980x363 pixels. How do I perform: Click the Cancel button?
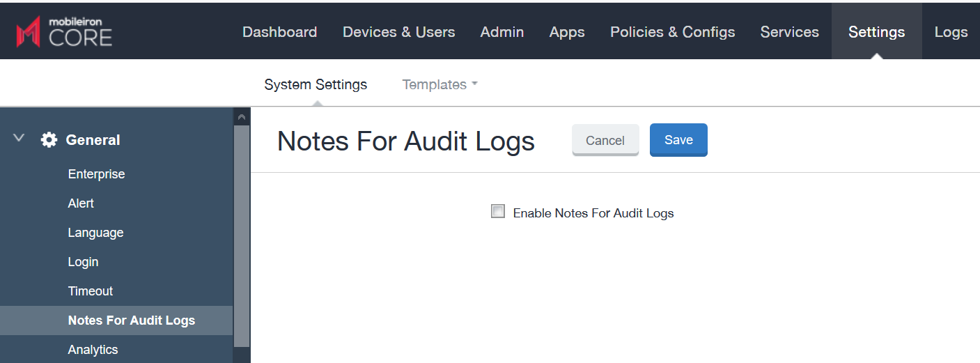(605, 140)
